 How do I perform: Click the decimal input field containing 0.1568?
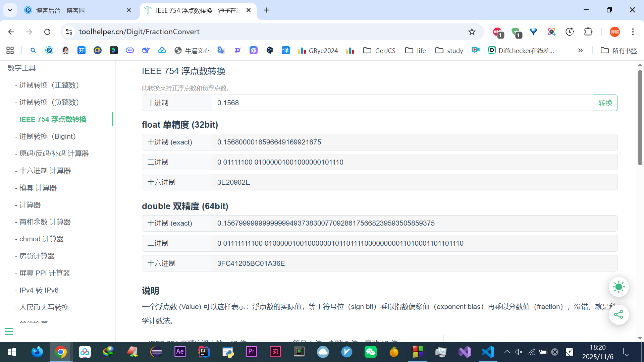[x=402, y=103]
